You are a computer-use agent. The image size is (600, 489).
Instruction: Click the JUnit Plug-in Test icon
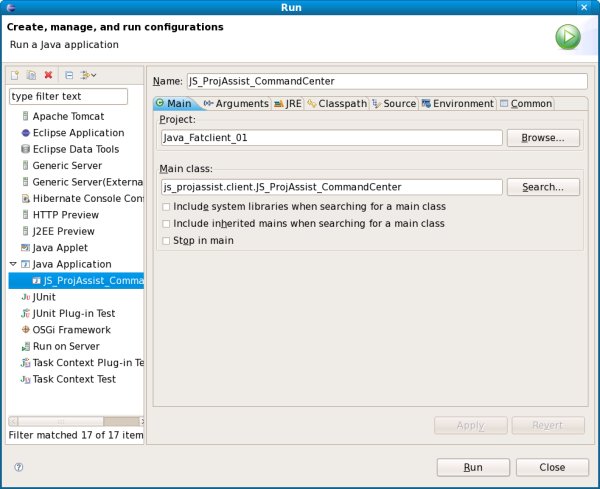point(25,313)
